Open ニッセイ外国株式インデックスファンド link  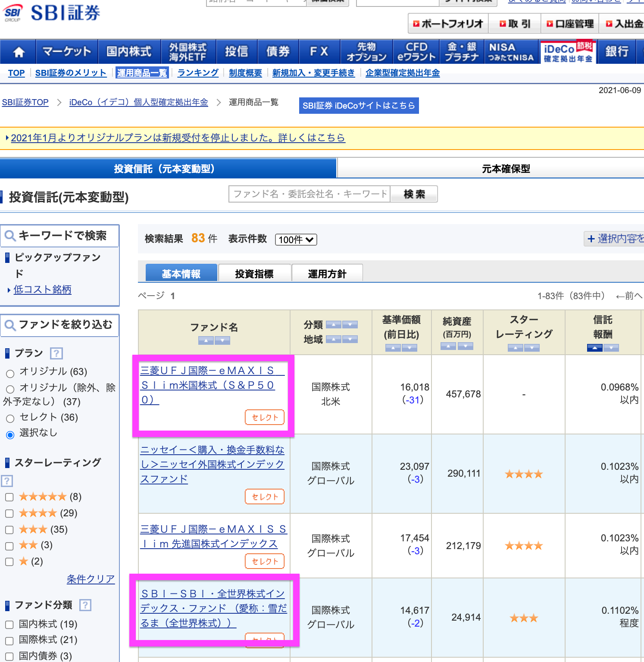coord(212,464)
